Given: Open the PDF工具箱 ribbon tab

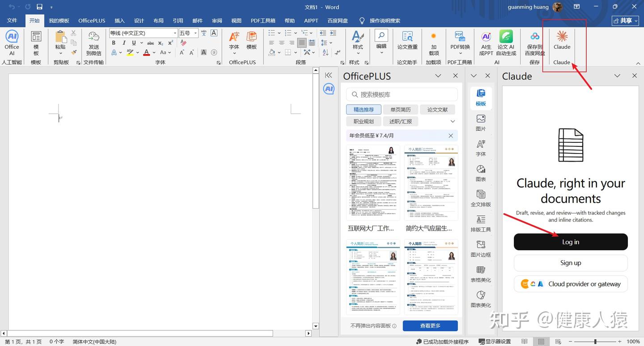Looking at the screenshot, I should click(263, 21).
